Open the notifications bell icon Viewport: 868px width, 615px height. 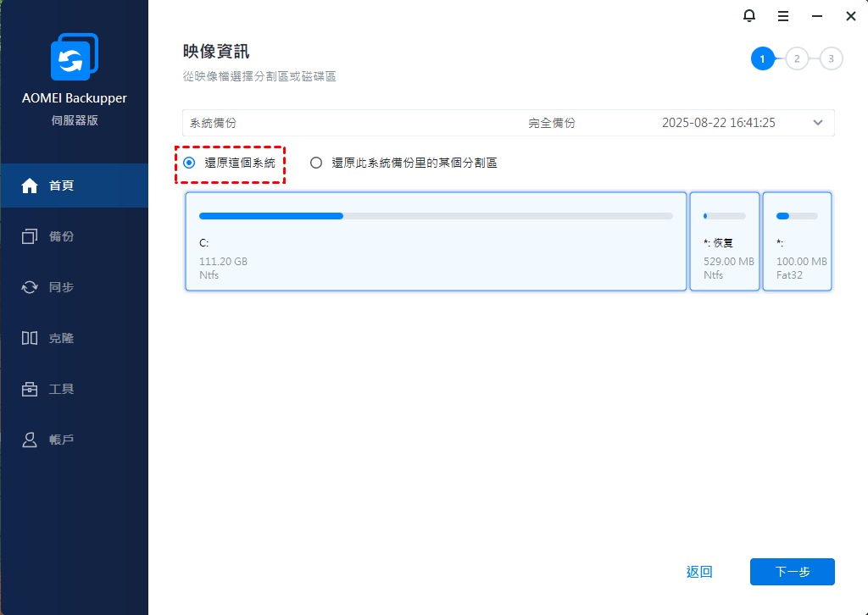pyautogui.click(x=749, y=15)
